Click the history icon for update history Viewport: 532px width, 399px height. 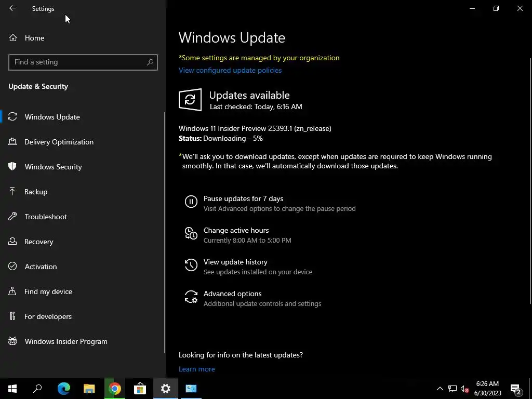191,265
